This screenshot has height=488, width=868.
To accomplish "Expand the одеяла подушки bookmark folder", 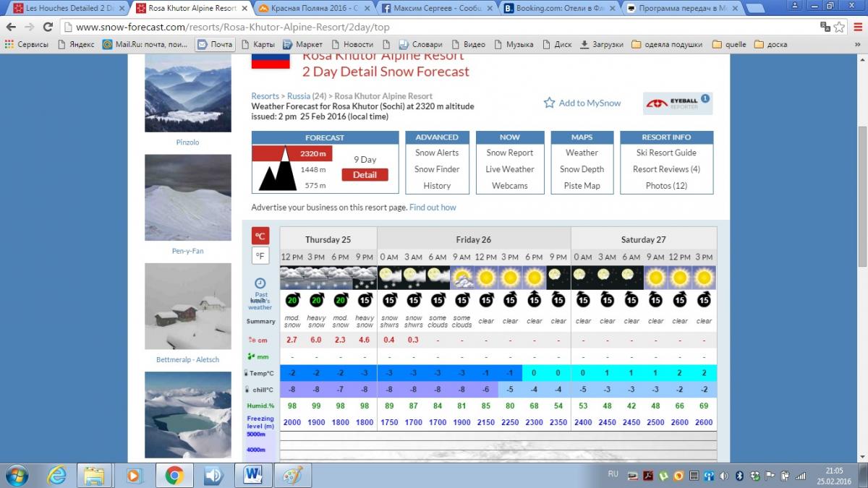I will (x=667, y=44).
